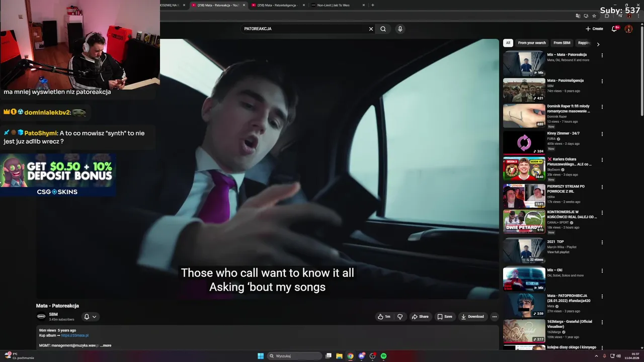Select the From your search chip

pos(532,43)
